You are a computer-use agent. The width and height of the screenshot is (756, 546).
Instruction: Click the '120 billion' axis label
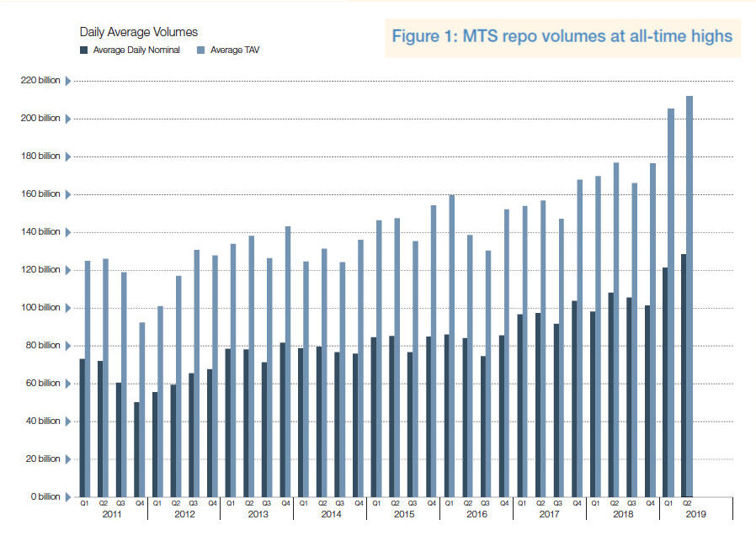click(x=40, y=269)
